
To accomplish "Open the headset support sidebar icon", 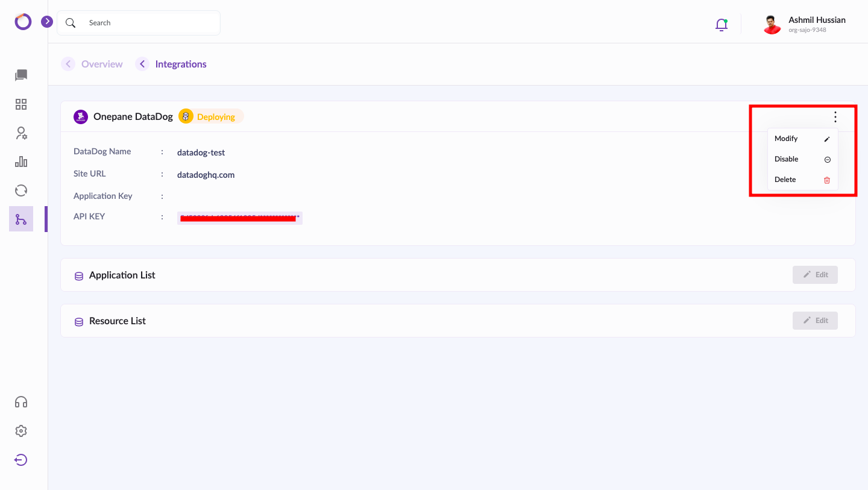I will tap(21, 402).
